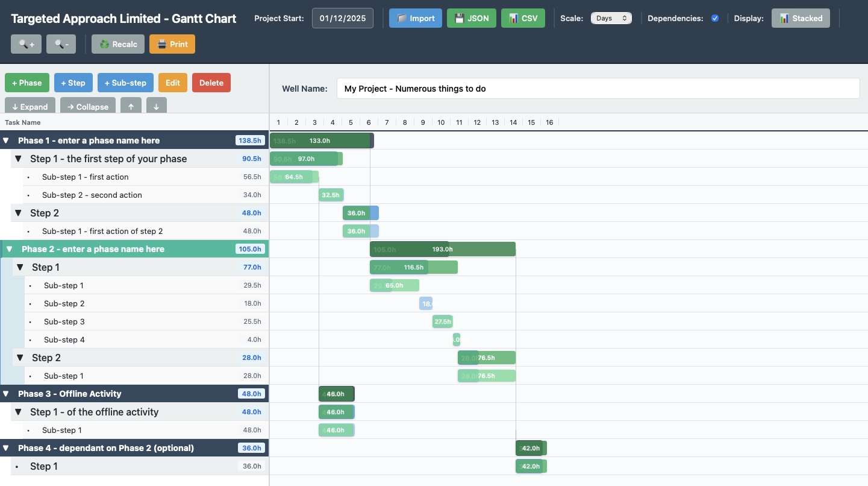Open the Scale dropdown showing Days

[x=611, y=18]
